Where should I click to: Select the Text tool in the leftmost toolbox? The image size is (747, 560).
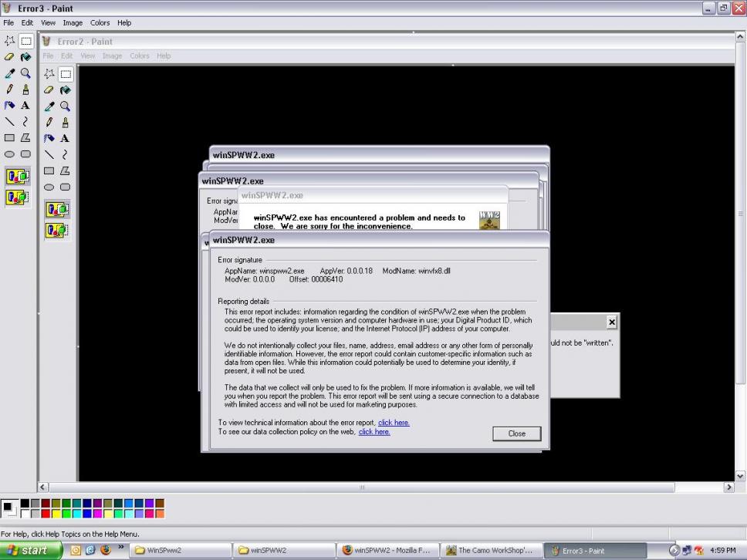pos(25,106)
